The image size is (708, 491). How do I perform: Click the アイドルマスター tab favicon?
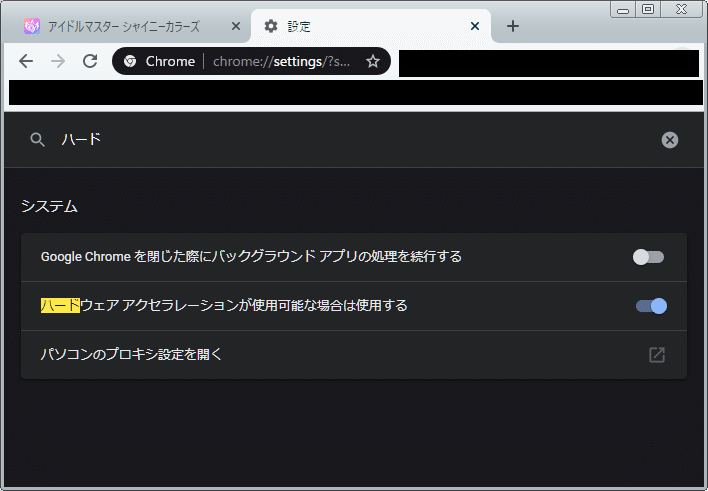click(32, 26)
